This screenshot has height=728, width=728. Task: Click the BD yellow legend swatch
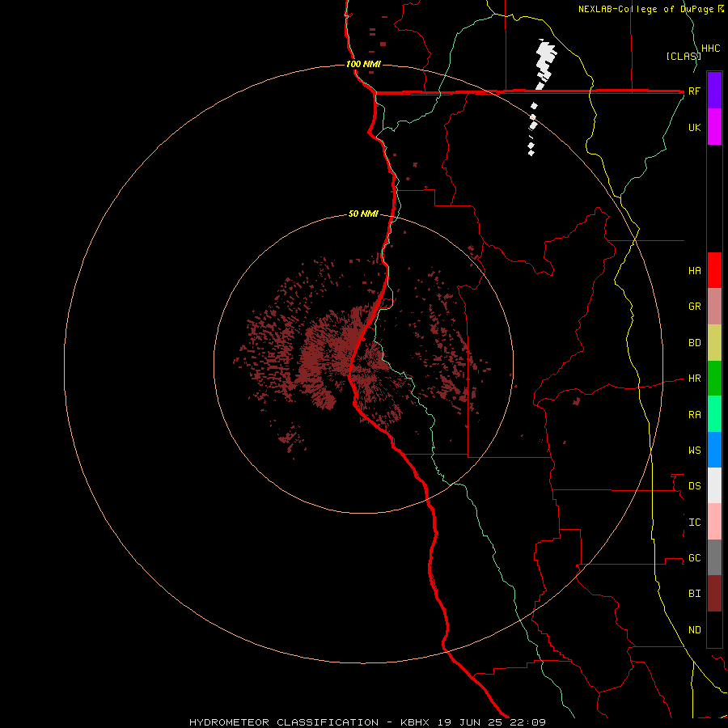click(x=714, y=343)
